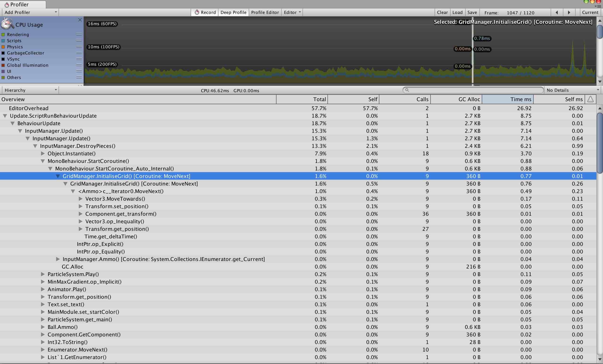Collapse MonoBehaviour.StartCoroutine() row
The image size is (603, 364).
[43, 161]
